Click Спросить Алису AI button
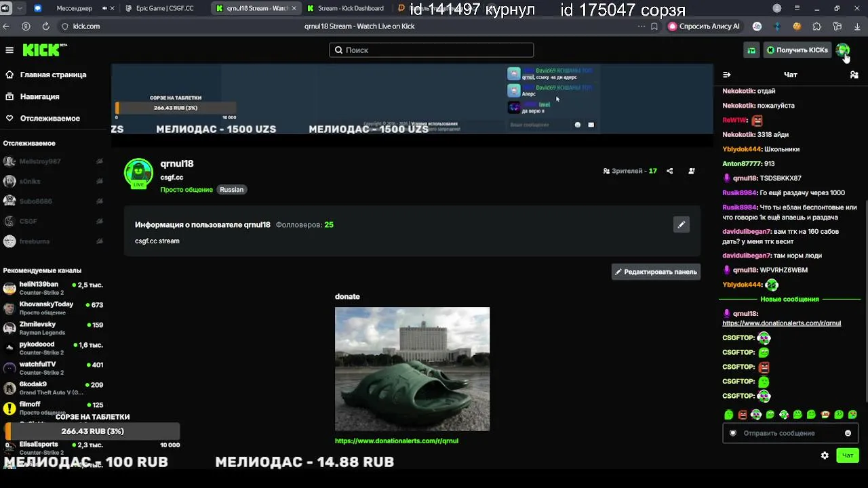Screen dimensions: 868x488 pyautogui.click(x=704, y=26)
